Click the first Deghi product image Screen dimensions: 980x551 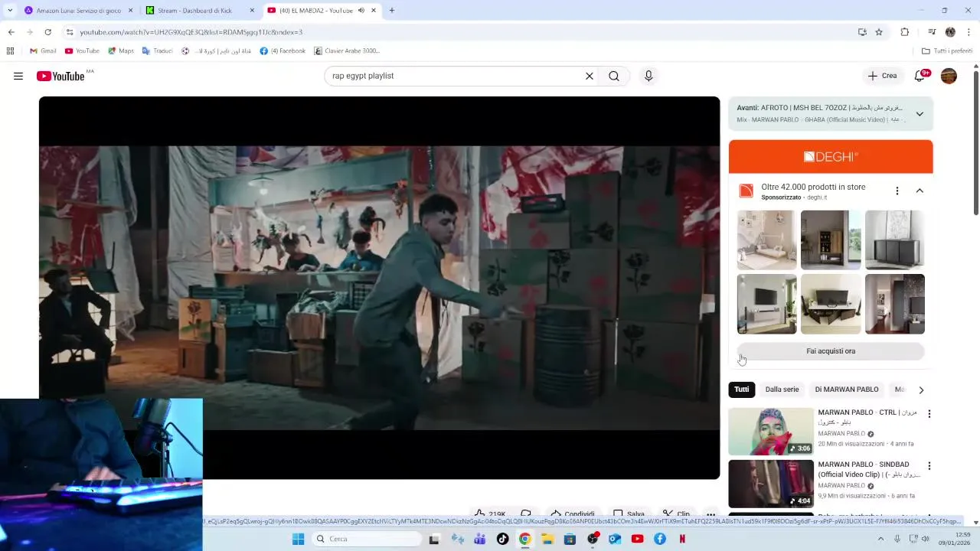tap(766, 240)
